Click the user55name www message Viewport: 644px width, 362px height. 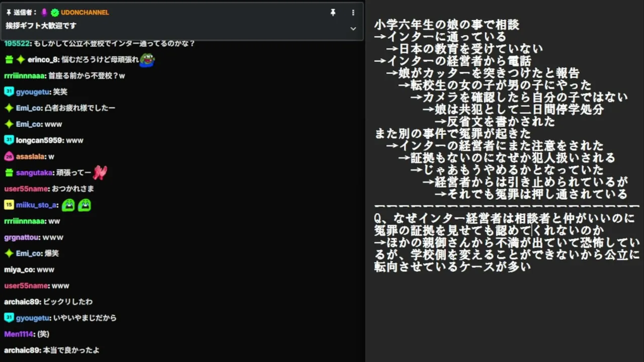click(x=37, y=286)
